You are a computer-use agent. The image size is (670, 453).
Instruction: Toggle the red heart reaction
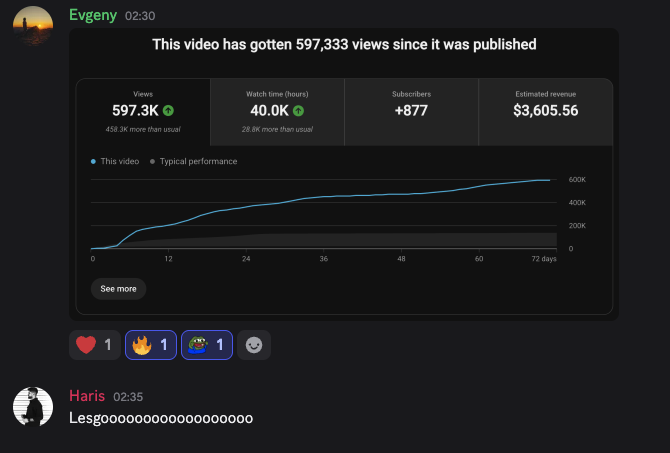pos(95,345)
